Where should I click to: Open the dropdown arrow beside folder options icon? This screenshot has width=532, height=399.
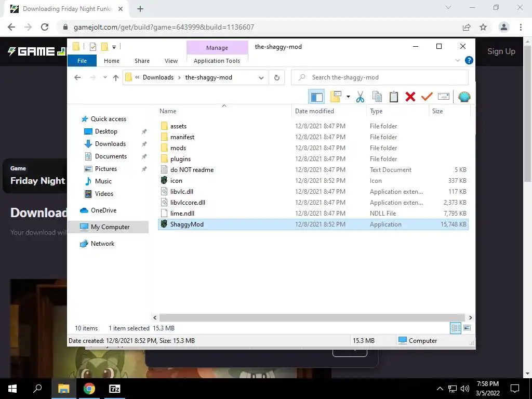pyautogui.click(x=348, y=97)
